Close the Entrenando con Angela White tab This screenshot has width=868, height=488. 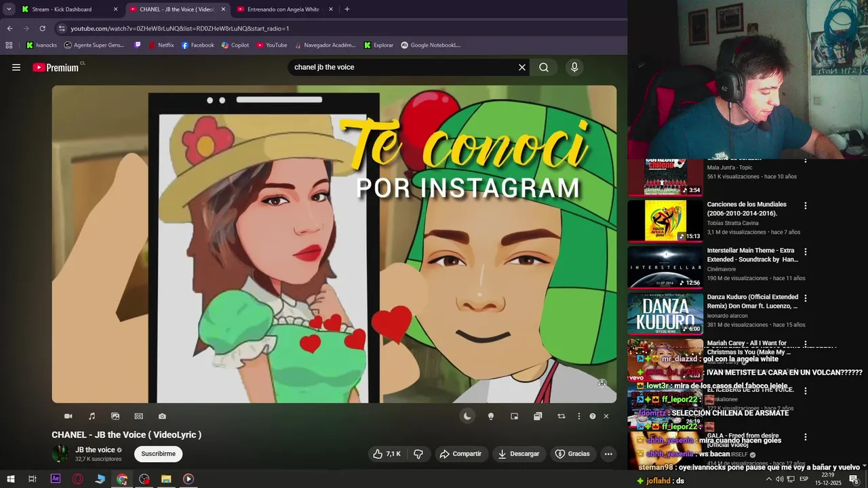coord(331,9)
